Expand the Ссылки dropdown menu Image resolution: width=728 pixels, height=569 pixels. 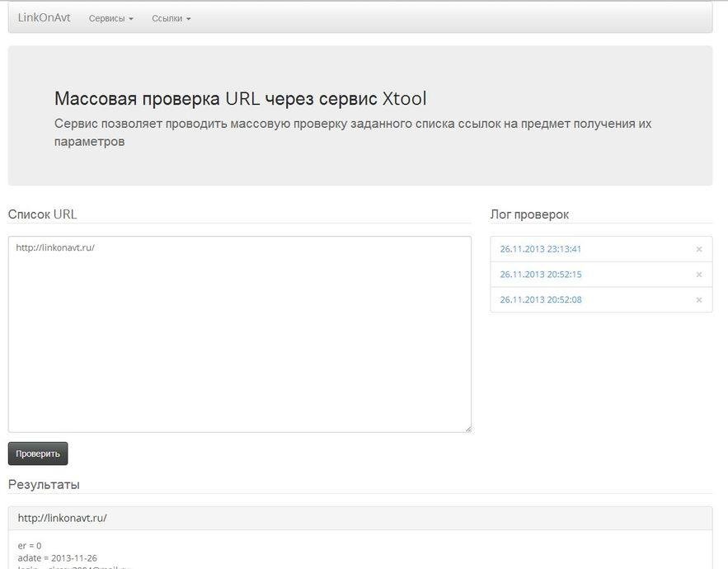171,18
